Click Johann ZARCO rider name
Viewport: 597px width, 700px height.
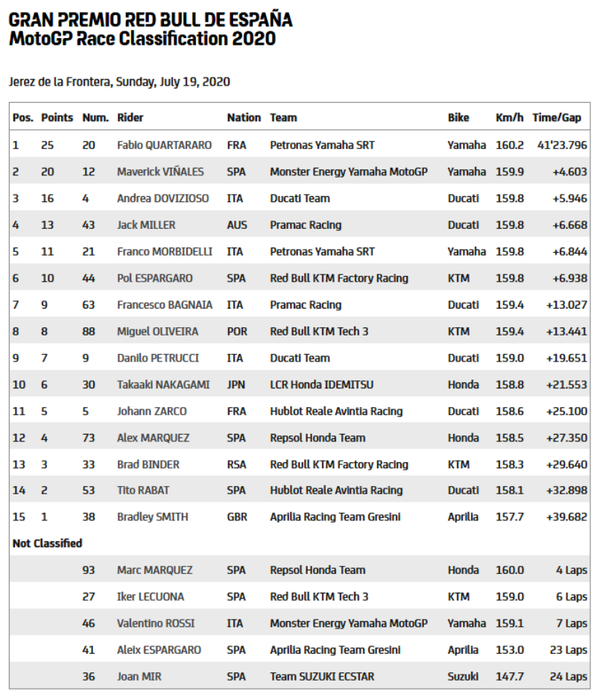click(x=152, y=412)
